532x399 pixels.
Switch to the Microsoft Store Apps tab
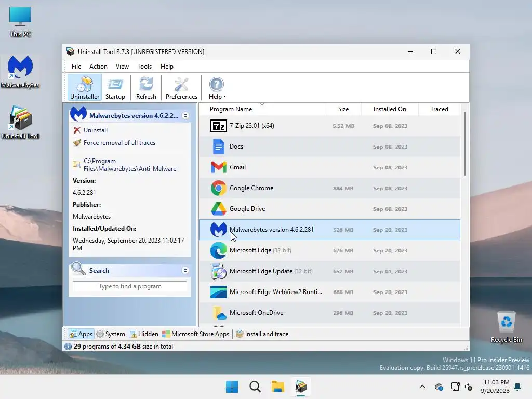pos(196,334)
